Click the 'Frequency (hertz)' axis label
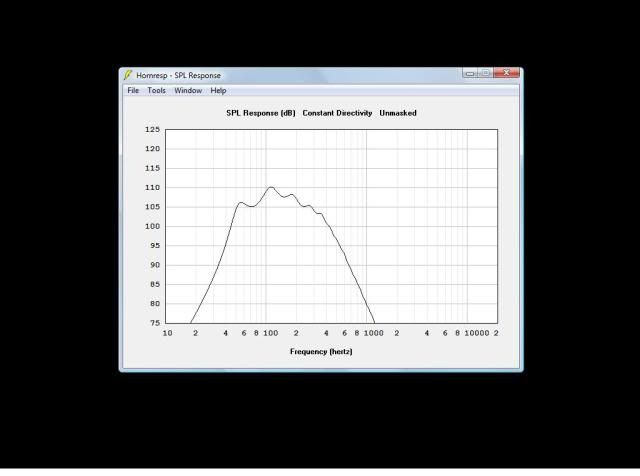Image resolution: width=640 pixels, height=476 pixels. pos(321,351)
